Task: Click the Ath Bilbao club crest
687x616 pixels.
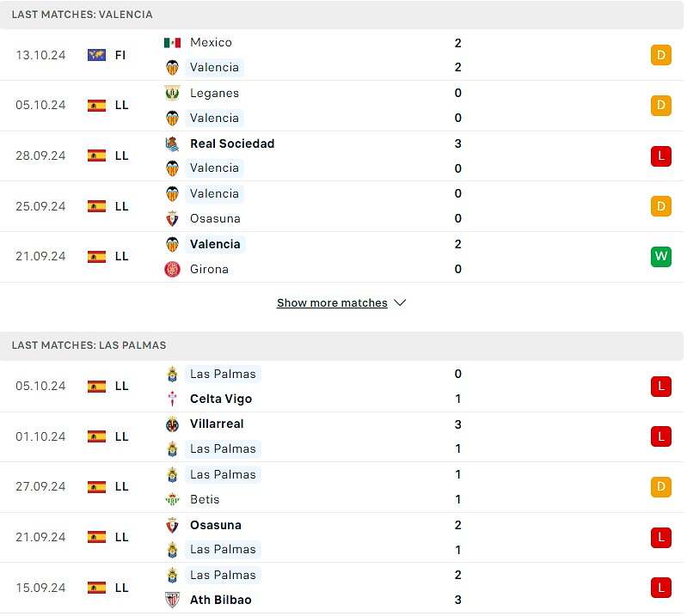Action: [172, 600]
